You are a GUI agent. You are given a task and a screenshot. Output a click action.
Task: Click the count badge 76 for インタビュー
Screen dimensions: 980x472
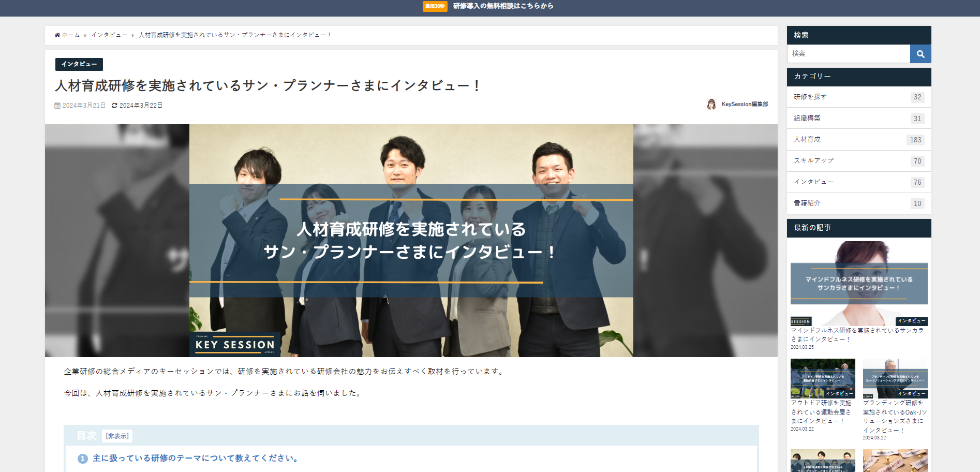[917, 183]
